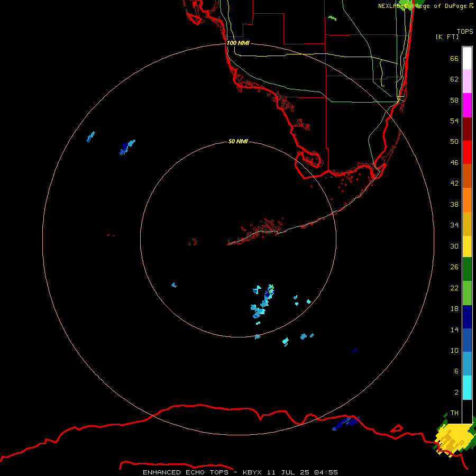Click the legend value "66"
The width and height of the screenshot is (476, 476).
click(454, 58)
